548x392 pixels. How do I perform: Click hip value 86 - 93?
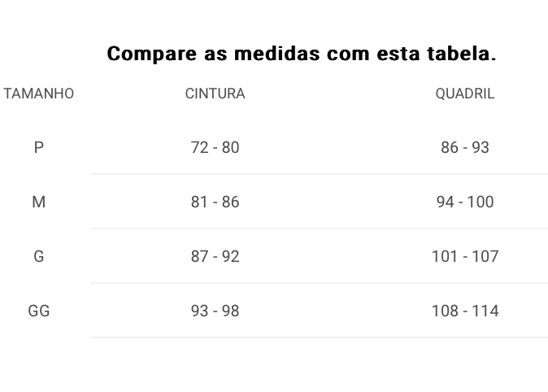(x=465, y=147)
